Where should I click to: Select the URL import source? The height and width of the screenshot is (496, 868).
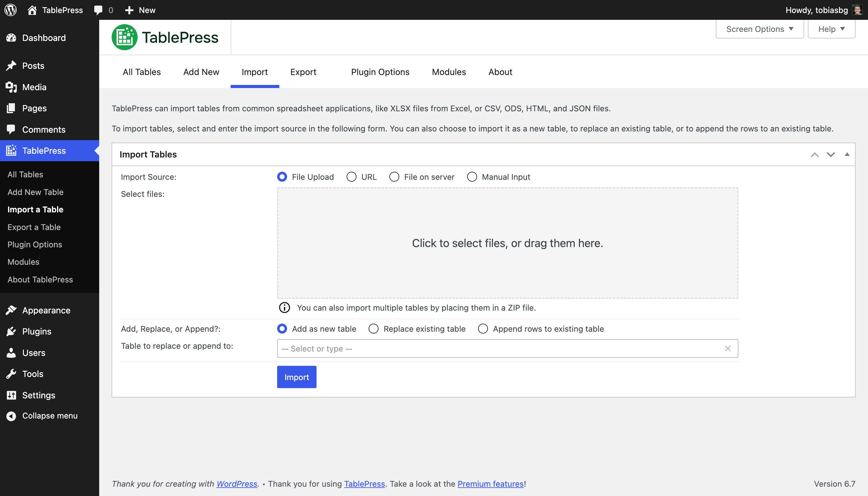(x=351, y=177)
